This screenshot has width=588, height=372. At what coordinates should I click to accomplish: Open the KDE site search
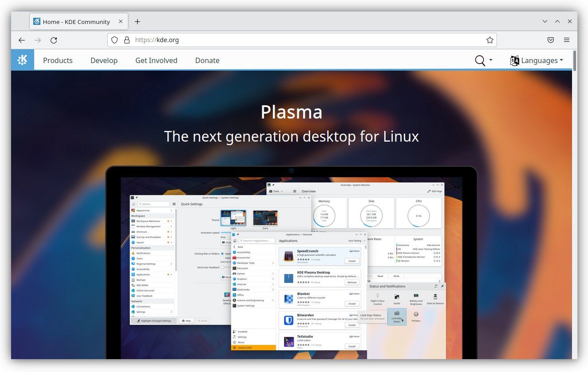point(479,60)
